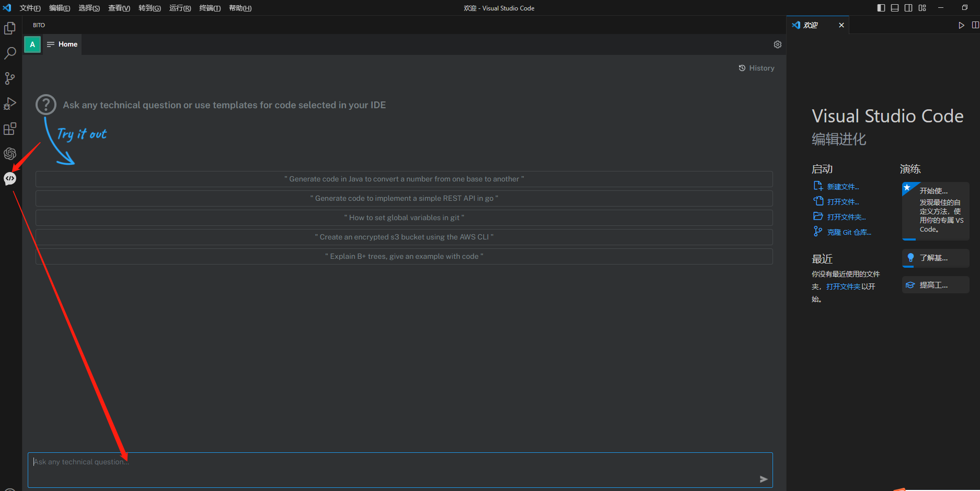Click the Bito settings gear icon
This screenshot has height=491, width=980.
pos(777,44)
